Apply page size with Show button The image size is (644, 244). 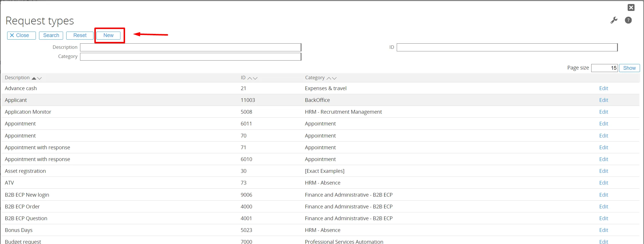coord(629,68)
